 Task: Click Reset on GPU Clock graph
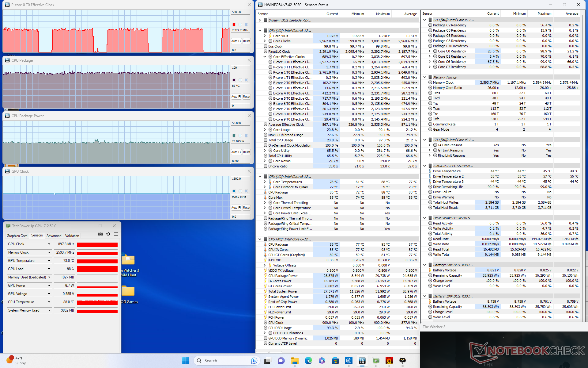click(247, 208)
